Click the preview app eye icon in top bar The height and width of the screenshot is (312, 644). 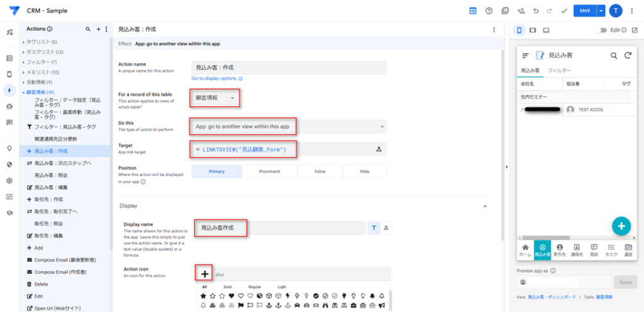tap(473, 11)
